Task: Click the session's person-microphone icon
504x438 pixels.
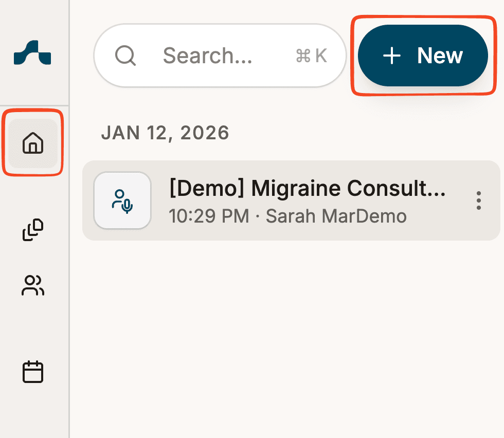Action: point(122,200)
